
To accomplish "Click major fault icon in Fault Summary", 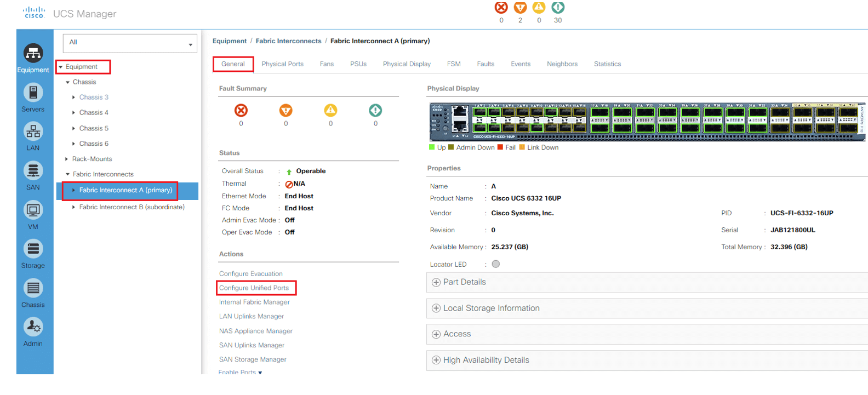I will (x=286, y=111).
